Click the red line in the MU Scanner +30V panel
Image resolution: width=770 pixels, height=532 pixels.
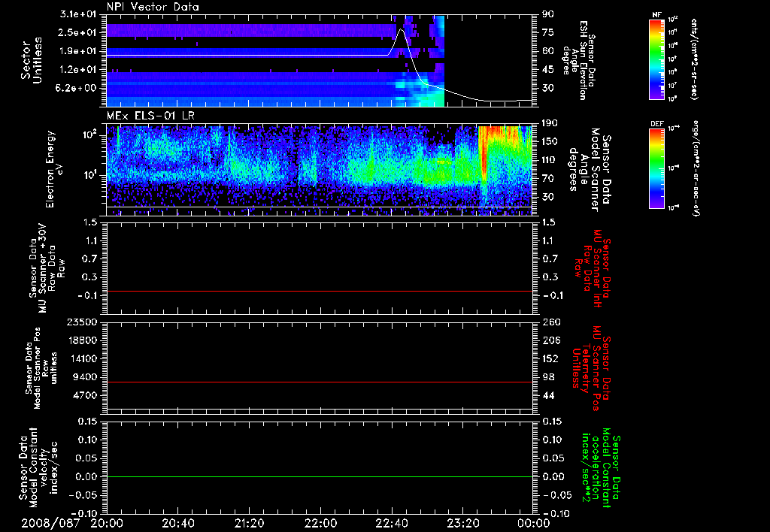tap(320, 291)
